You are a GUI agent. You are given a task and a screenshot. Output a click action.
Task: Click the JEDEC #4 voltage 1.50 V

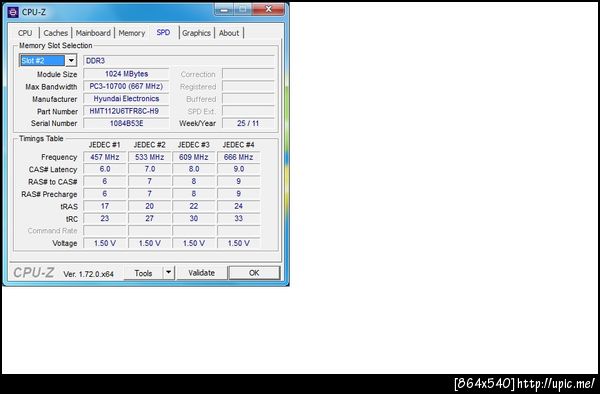238,243
